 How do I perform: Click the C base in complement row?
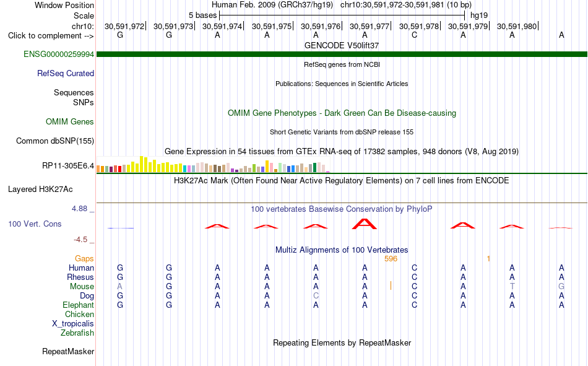point(414,35)
